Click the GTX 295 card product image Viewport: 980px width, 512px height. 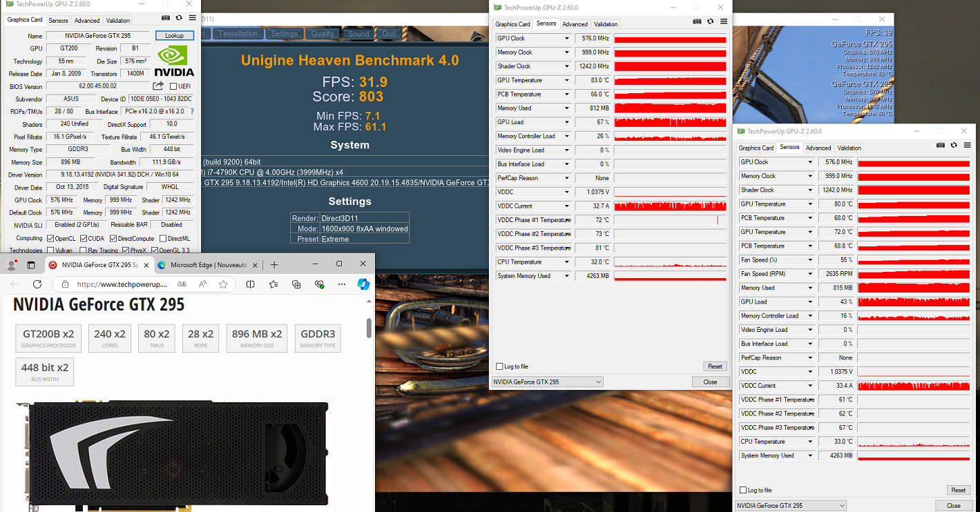click(x=173, y=455)
